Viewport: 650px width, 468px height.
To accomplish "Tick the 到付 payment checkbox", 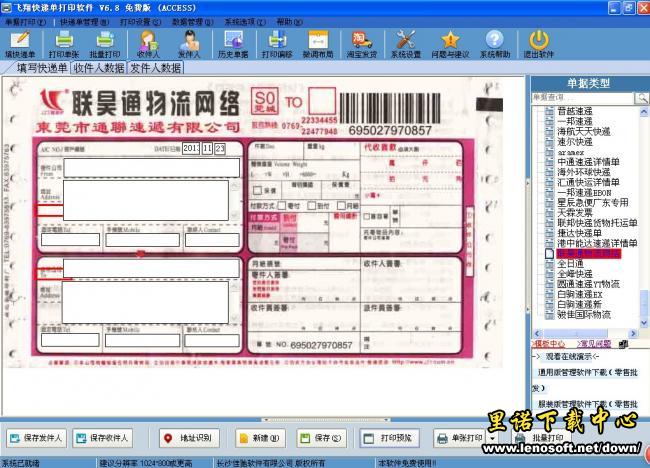I will (312, 206).
